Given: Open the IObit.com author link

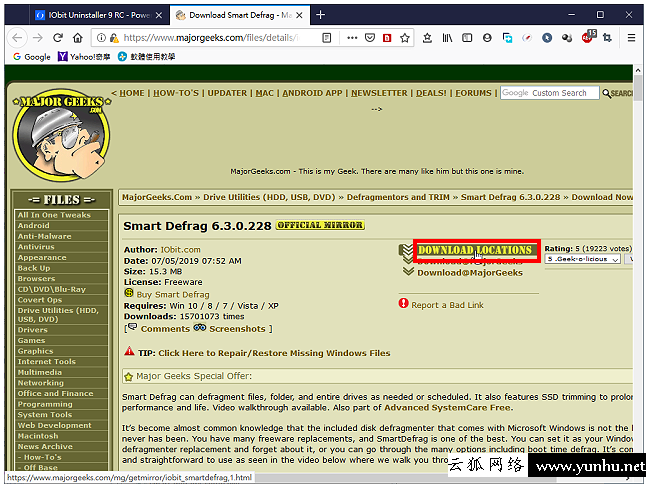Looking at the screenshot, I should [180, 250].
